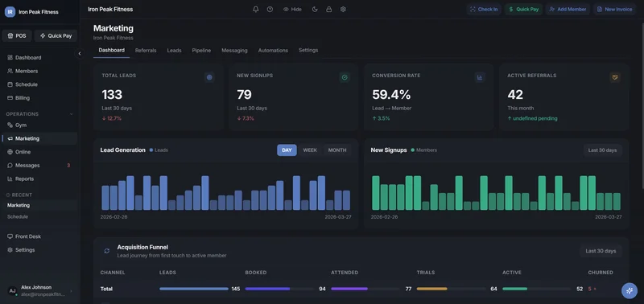
Task: Select the MONTH view for Lead Generation
Action: click(x=337, y=150)
